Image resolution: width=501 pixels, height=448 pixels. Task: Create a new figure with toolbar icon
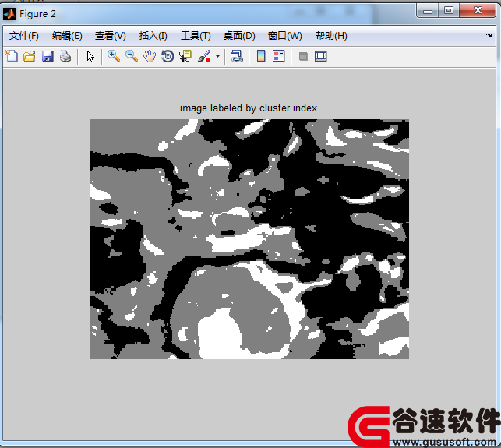click(x=12, y=57)
